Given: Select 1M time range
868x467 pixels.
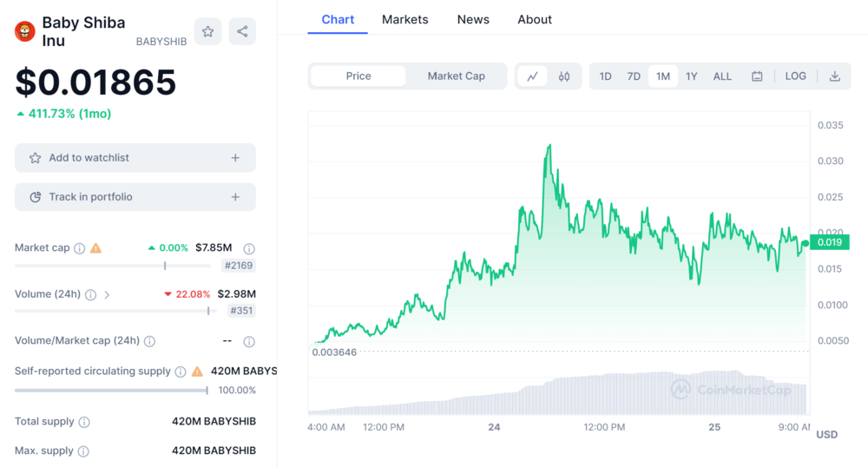Looking at the screenshot, I should [x=662, y=76].
